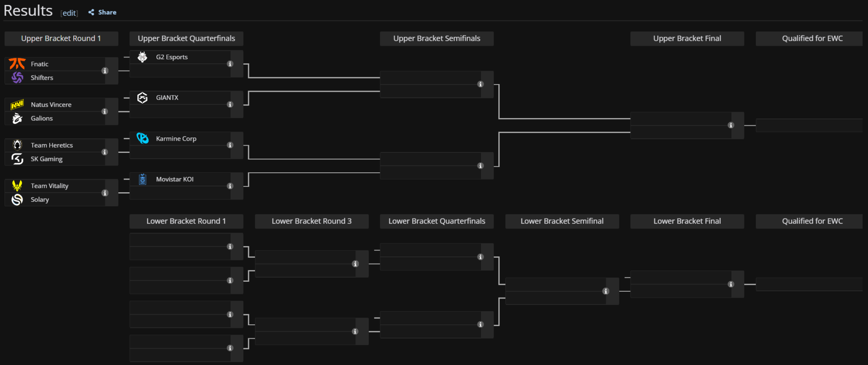This screenshot has width=868, height=365.
Task: Open match info for Team Vitality versus Solary
Action: tap(105, 192)
